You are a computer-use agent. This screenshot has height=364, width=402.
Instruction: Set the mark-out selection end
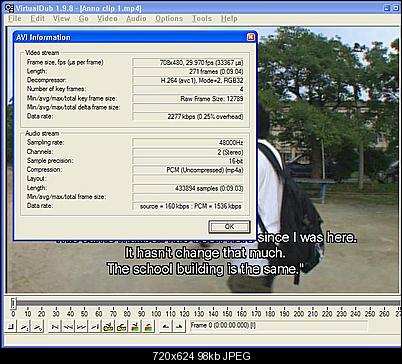click(x=179, y=326)
